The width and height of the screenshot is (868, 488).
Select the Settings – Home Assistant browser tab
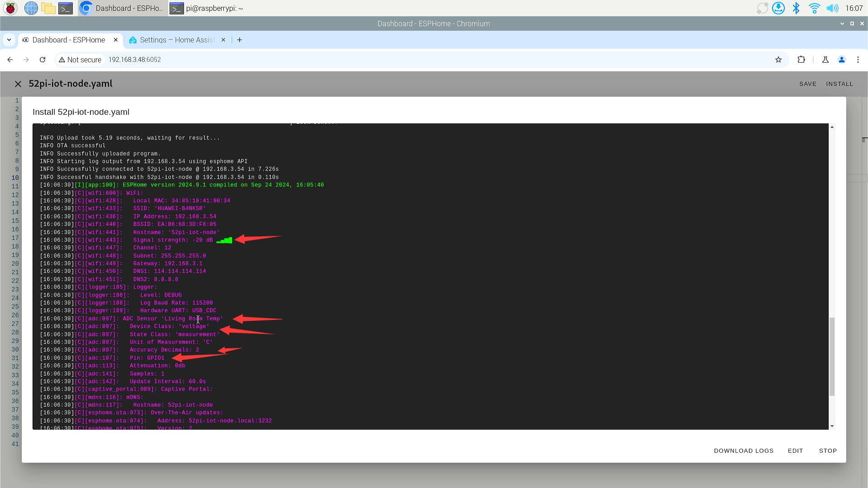[x=177, y=40]
